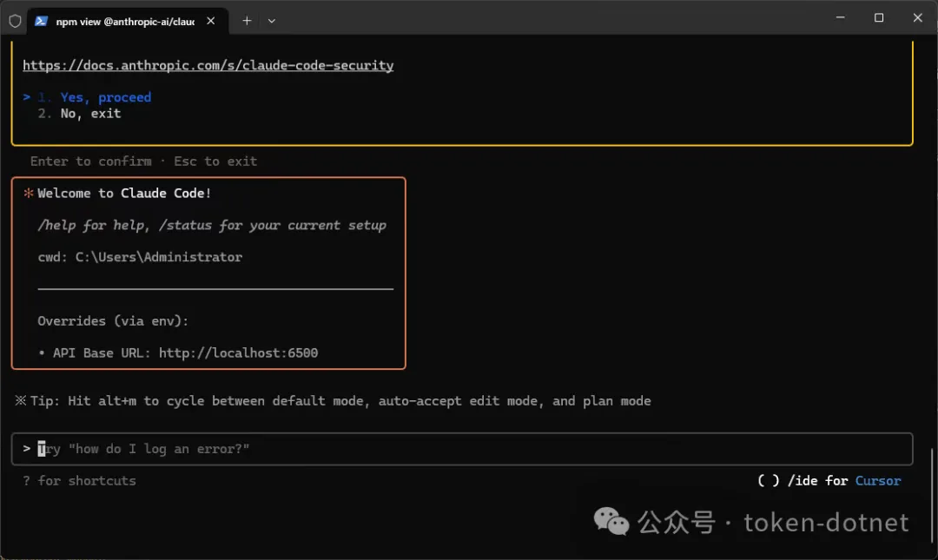Open a new terminal tab with plus

pyautogui.click(x=247, y=20)
